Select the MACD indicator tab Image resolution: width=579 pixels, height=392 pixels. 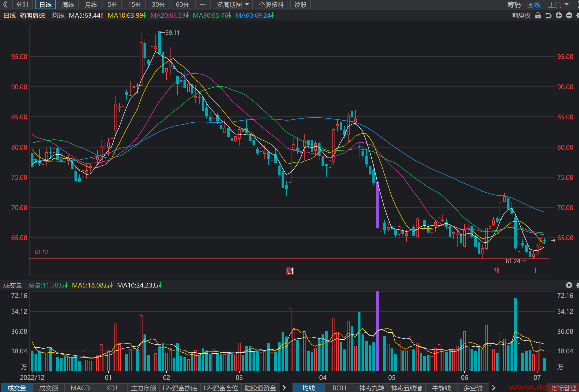pos(80,388)
